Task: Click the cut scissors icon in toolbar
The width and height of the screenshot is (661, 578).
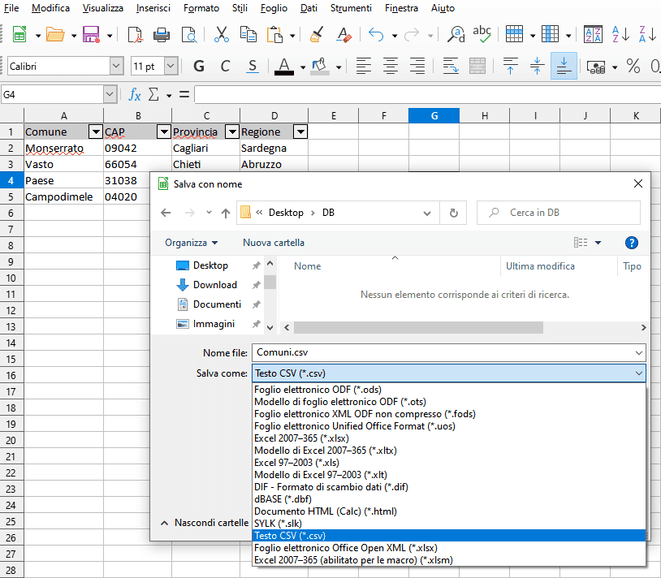Action: (x=221, y=35)
